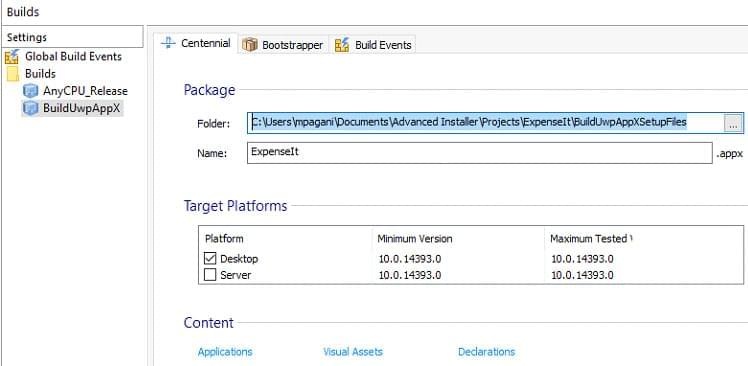
Task: Click the BuildUwpAppX build icon
Action: click(31, 108)
